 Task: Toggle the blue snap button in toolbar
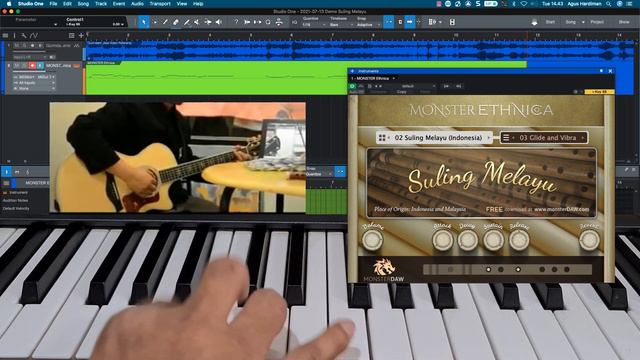click(x=389, y=22)
